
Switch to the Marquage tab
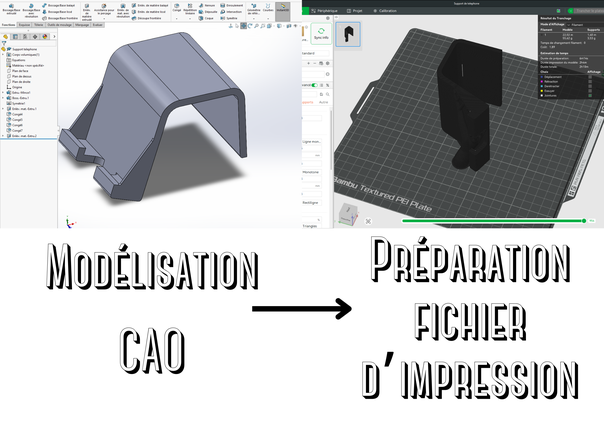tap(82, 25)
